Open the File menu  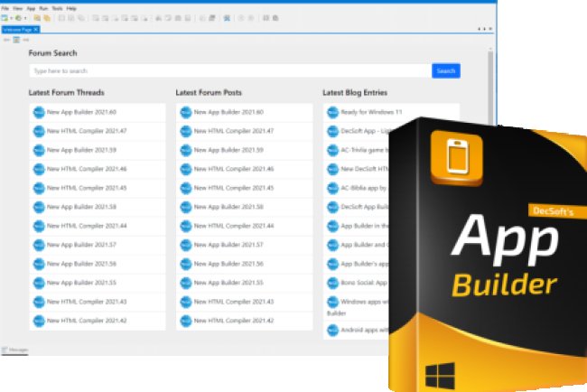5,8
